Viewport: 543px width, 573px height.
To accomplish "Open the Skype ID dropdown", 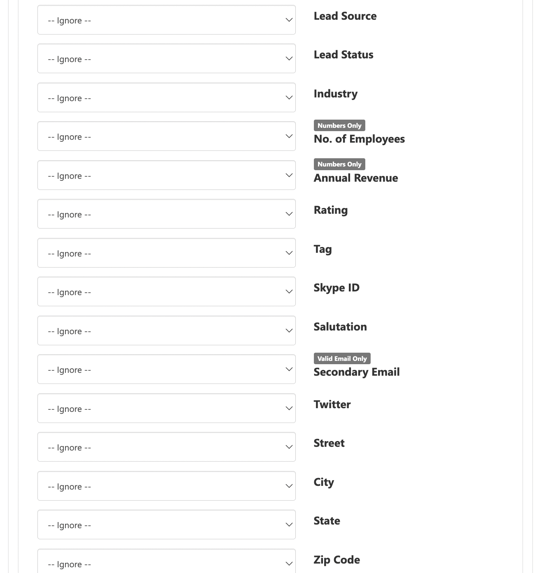I will [x=166, y=292].
